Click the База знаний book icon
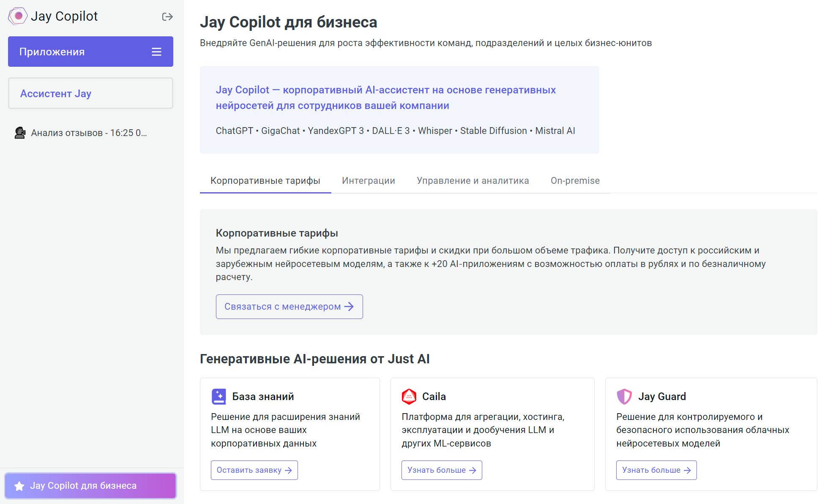This screenshot has height=504, width=833. (219, 396)
